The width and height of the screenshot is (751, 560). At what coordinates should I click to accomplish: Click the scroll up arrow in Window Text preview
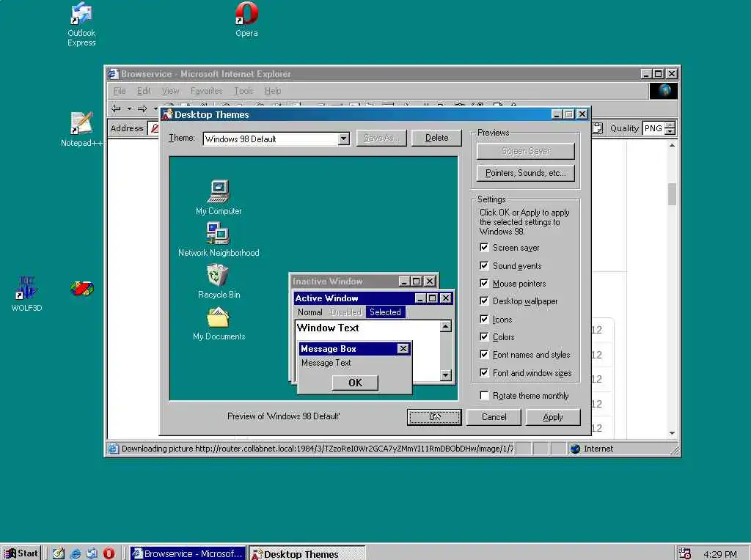click(x=445, y=326)
